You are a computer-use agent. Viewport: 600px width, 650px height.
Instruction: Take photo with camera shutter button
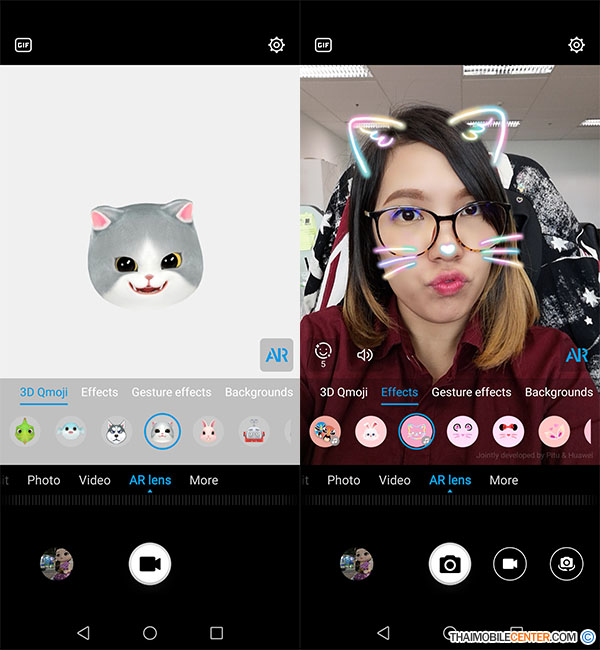click(x=449, y=564)
